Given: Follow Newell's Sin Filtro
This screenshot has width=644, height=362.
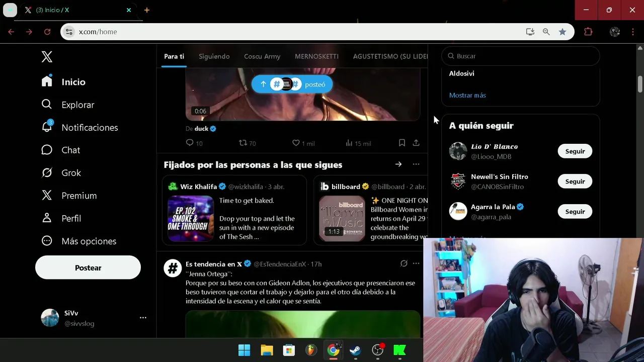Looking at the screenshot, I should tap(575, 182).
